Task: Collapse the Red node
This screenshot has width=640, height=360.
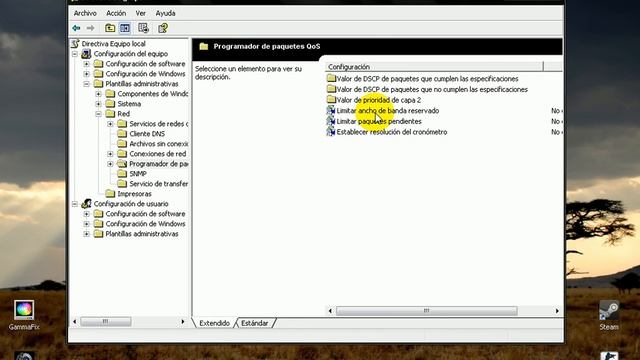Action: (98, 114)
